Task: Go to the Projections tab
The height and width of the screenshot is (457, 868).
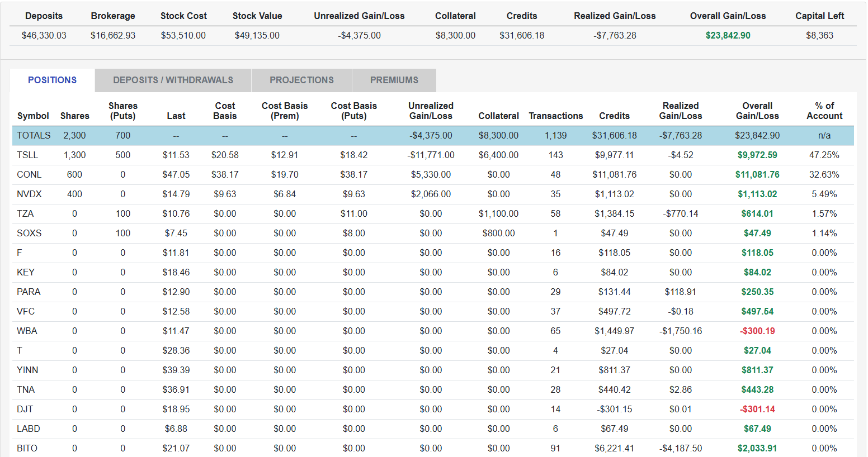Action: point(301,80)
